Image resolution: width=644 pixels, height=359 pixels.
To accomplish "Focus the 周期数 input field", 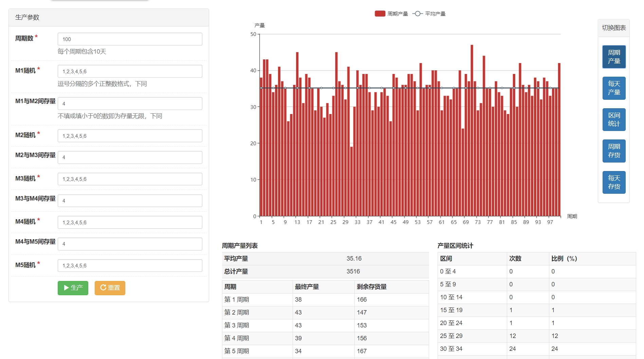I will [x=130, y=39].
